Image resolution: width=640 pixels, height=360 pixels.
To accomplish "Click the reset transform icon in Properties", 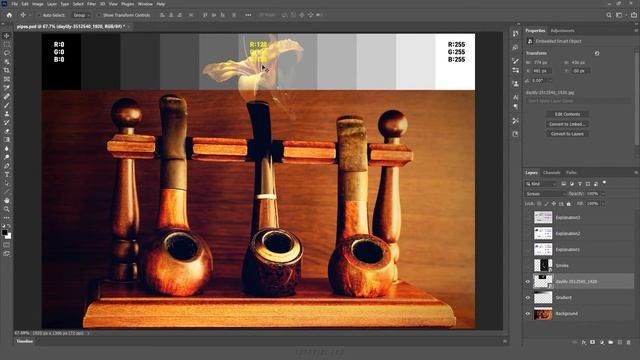I will click(x=597, y=53).
